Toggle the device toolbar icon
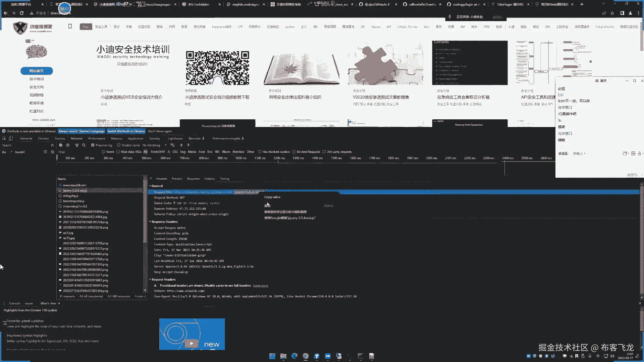Screen dimensions: 644x362 (x=11, y=138)
